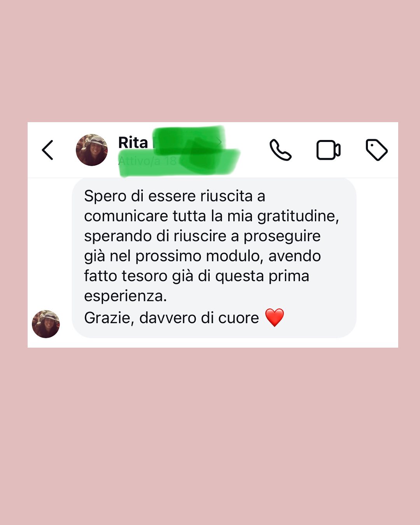Tap the white space right of the message bubble
The width and height of the screenshot is (420, 525).
377,258
